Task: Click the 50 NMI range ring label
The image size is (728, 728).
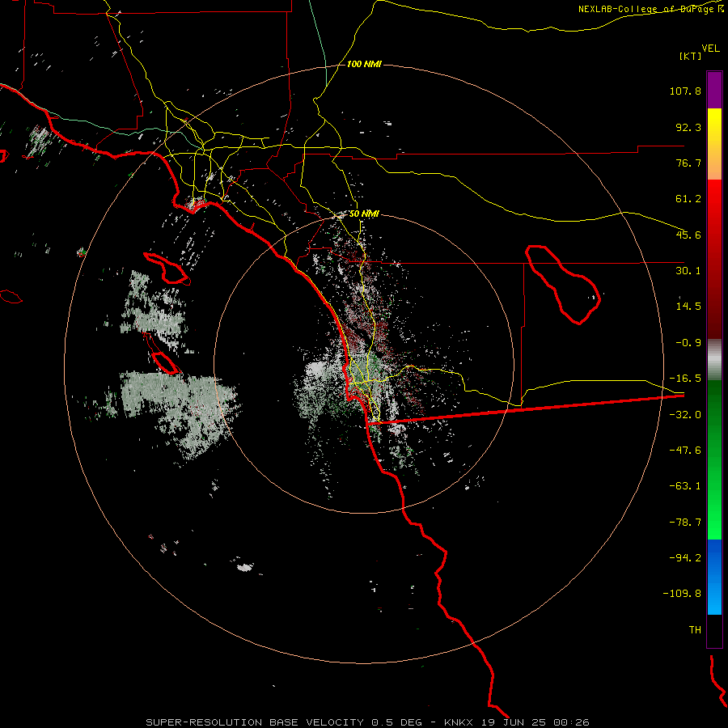Action: point(364,214)
